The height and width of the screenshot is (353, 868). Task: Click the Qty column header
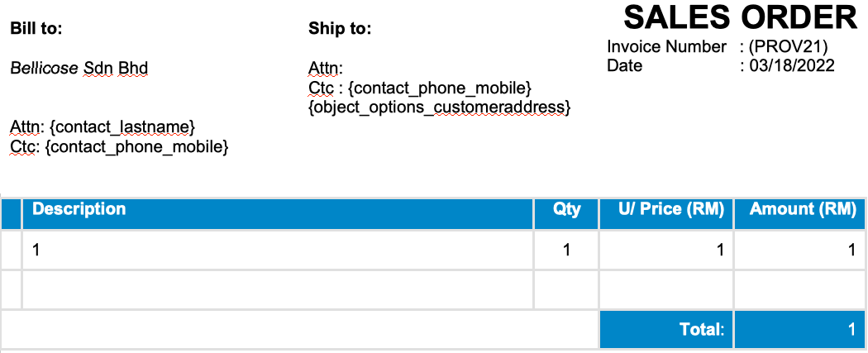[x=567, y=213]
